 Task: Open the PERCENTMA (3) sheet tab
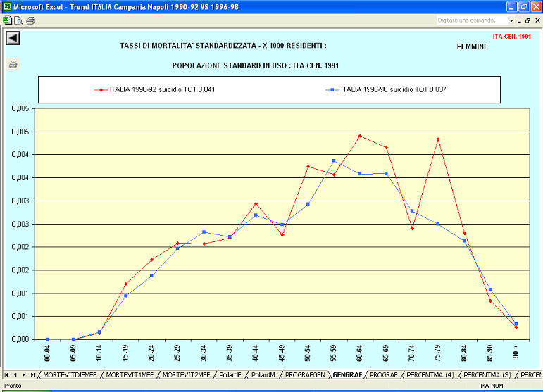[x=487, y=374]
